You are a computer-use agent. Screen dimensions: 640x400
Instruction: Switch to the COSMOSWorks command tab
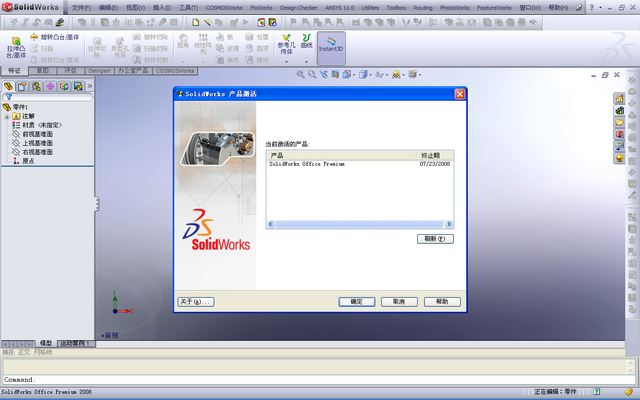click(175, 71)
